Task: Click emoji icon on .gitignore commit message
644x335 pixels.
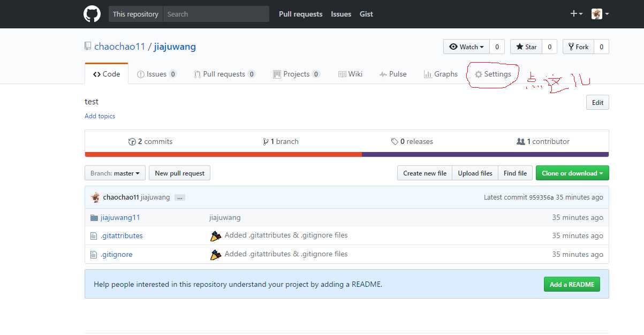Action: (215, 255)
